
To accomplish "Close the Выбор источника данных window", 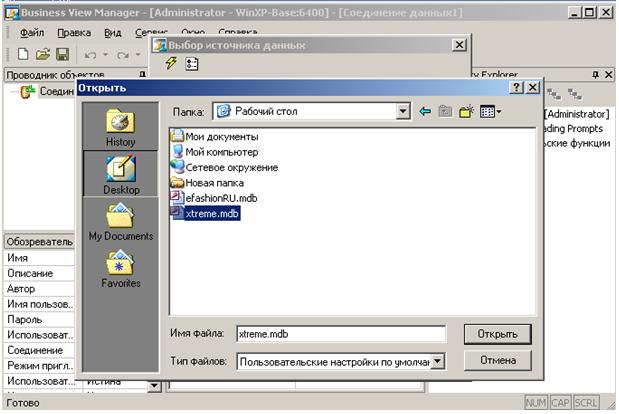I will (459, 45).
